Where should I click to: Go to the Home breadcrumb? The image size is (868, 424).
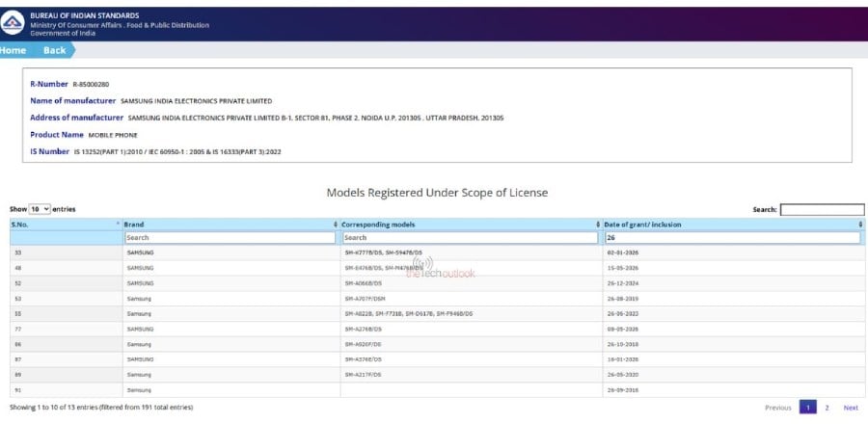coord(14,50)
